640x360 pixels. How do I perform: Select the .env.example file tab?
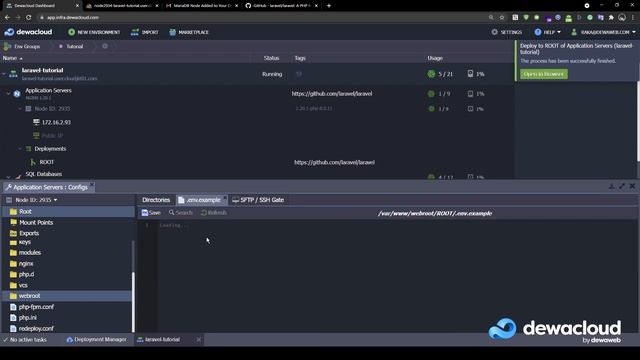200,200
